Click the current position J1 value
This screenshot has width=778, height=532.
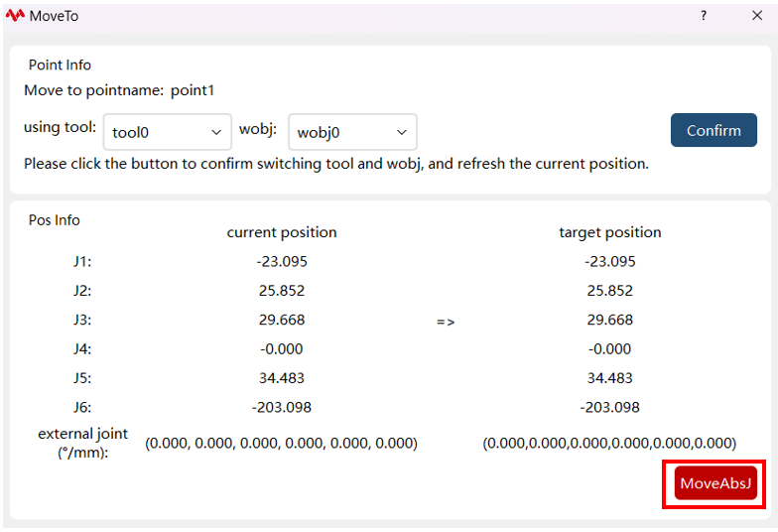pos(282,262)
